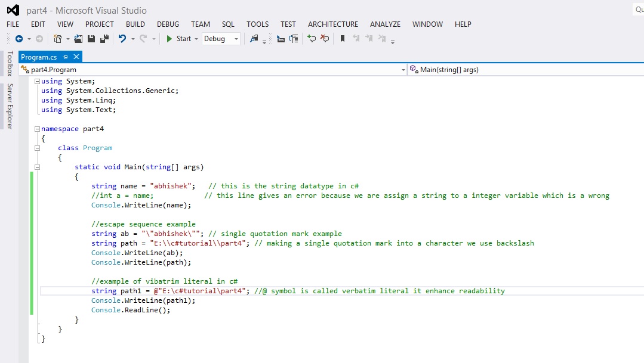Image resolution: width=644 pixels, height=363 pixels.
Task: Open the New Project icon
Action: coord(57,39)
